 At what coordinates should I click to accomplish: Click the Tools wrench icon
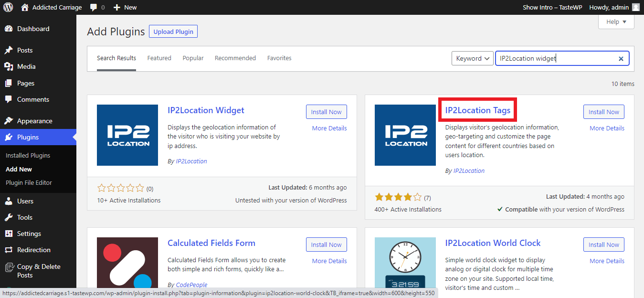[9, 217]
